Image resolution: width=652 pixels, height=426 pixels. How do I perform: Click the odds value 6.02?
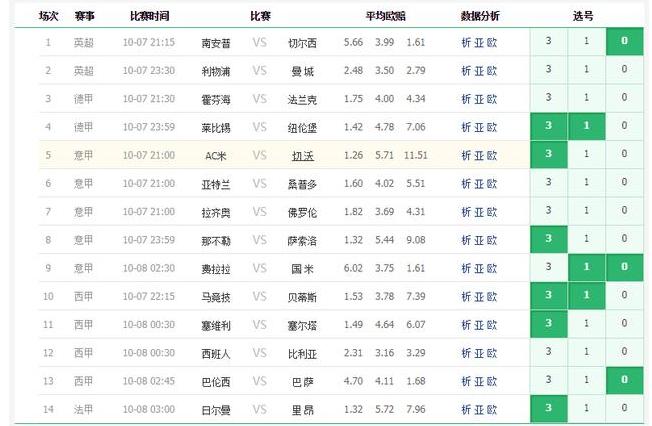(353, 269)
